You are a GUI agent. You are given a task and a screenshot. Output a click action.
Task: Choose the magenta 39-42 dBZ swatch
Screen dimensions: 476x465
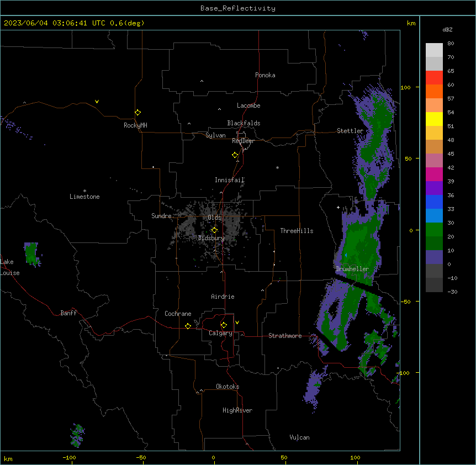tap(434, 174)
